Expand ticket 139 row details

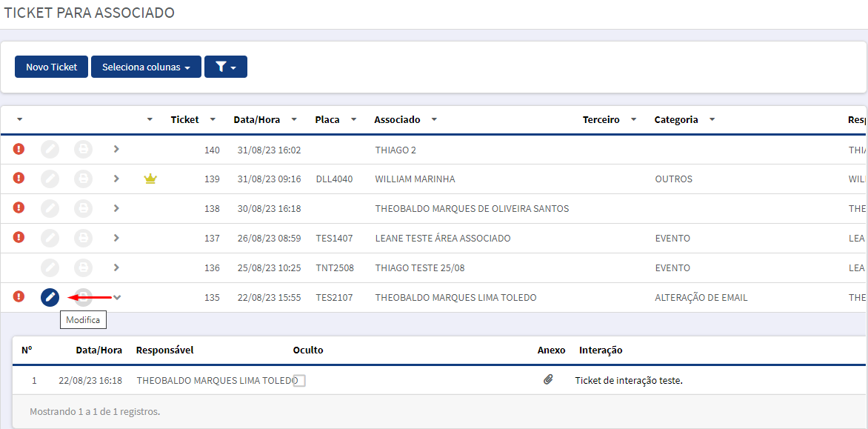(116, 179)
